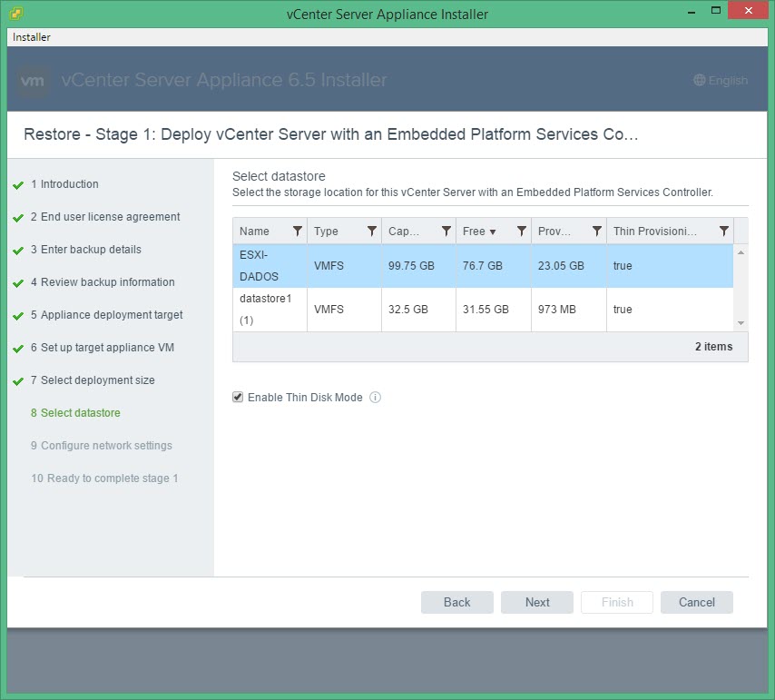The height and width of the screenshot is (700, 775).
Task: Open the Provisioned column filter icon
Action: 597,232
